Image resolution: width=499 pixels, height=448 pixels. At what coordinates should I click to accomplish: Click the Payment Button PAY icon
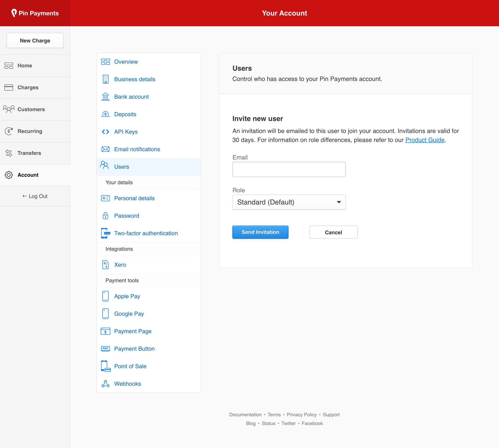(x=105, y=348)
